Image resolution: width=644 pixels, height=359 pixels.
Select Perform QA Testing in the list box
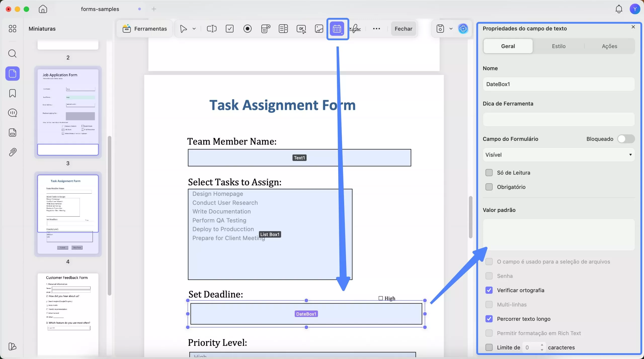pos(219,220)
